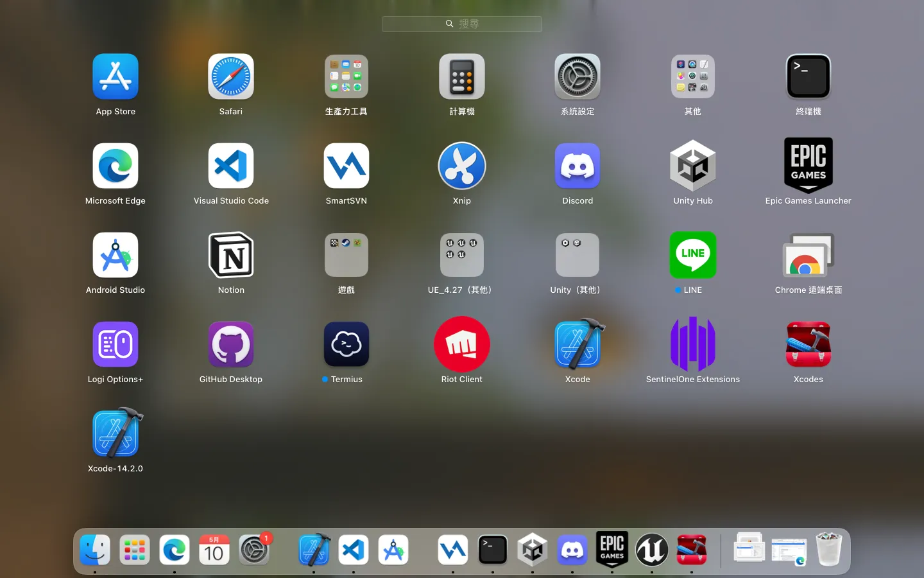
Task: Open the Calculator (計算機) app
Action: 462,76
